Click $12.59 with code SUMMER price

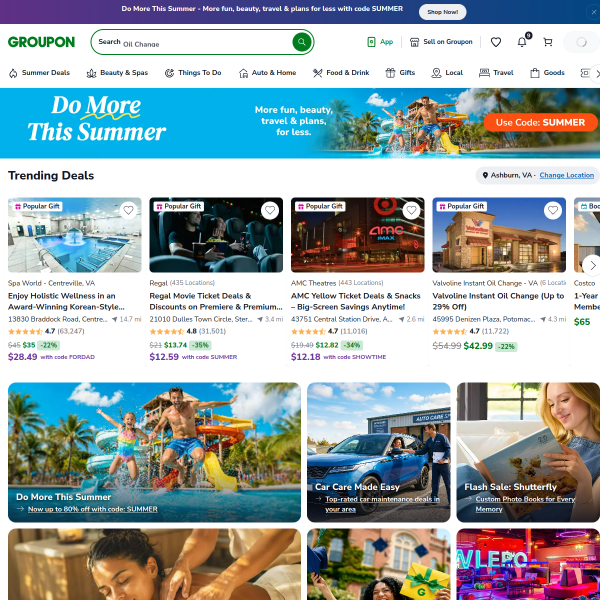point(193,357)
